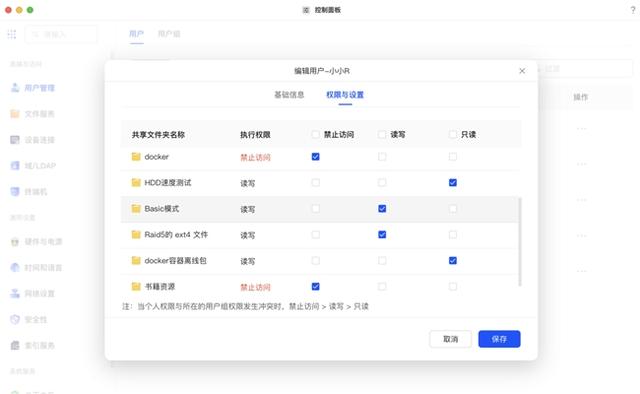
Task: Uncheck 只读 for docker容器离线包
Action: (453, 260)
